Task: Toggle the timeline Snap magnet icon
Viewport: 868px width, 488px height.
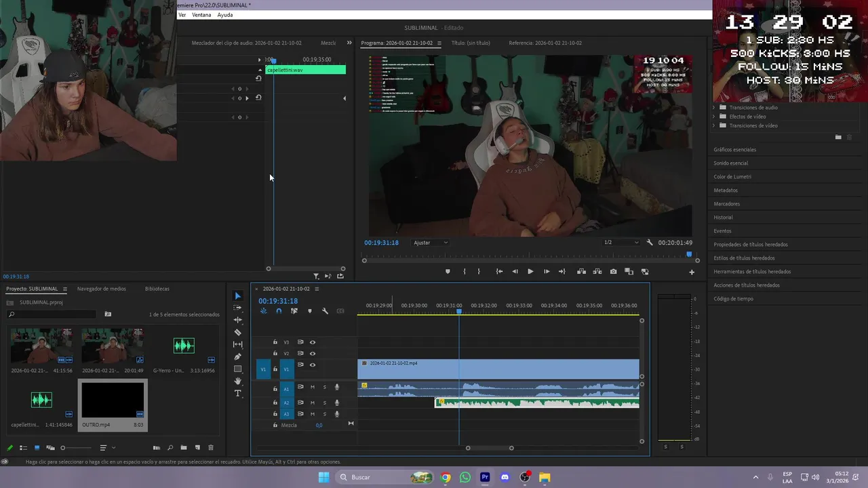Action: click(279, 311)
